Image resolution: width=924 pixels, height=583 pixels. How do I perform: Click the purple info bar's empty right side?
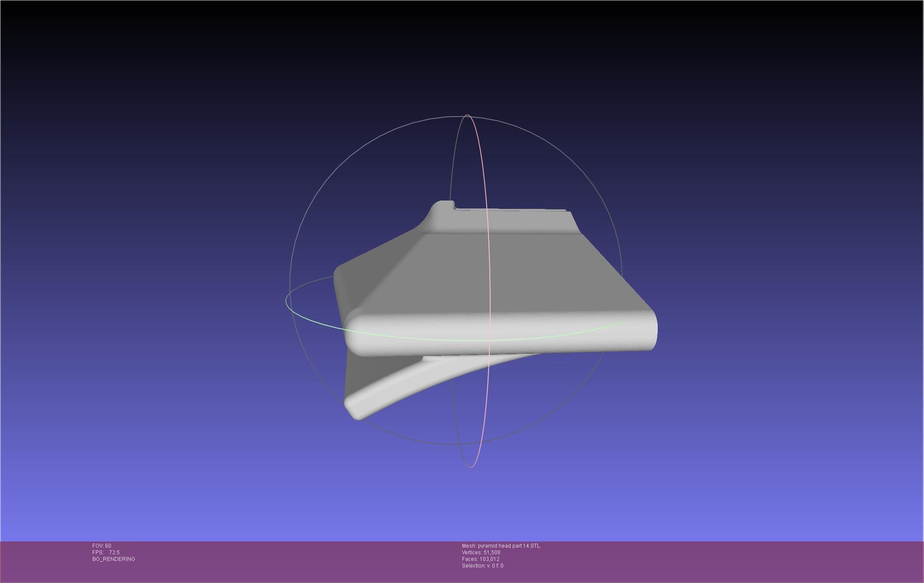coord(751,561)
